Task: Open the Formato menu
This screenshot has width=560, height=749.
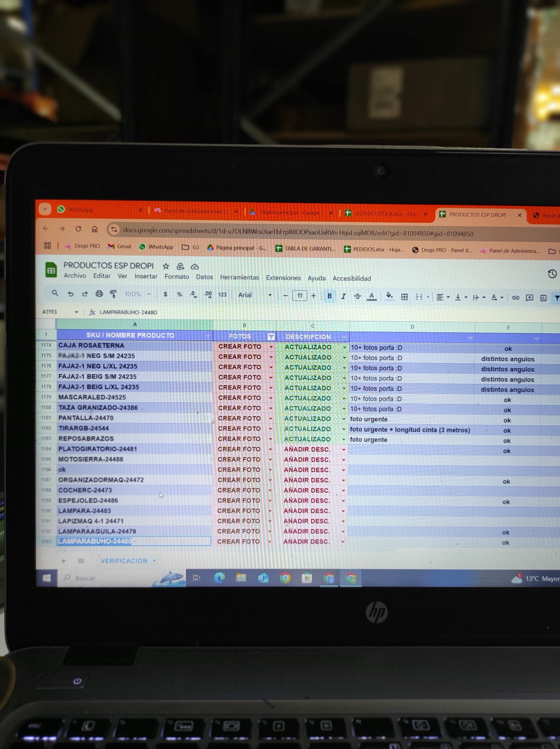Action: pyautogui.click(x=177, y=276)
